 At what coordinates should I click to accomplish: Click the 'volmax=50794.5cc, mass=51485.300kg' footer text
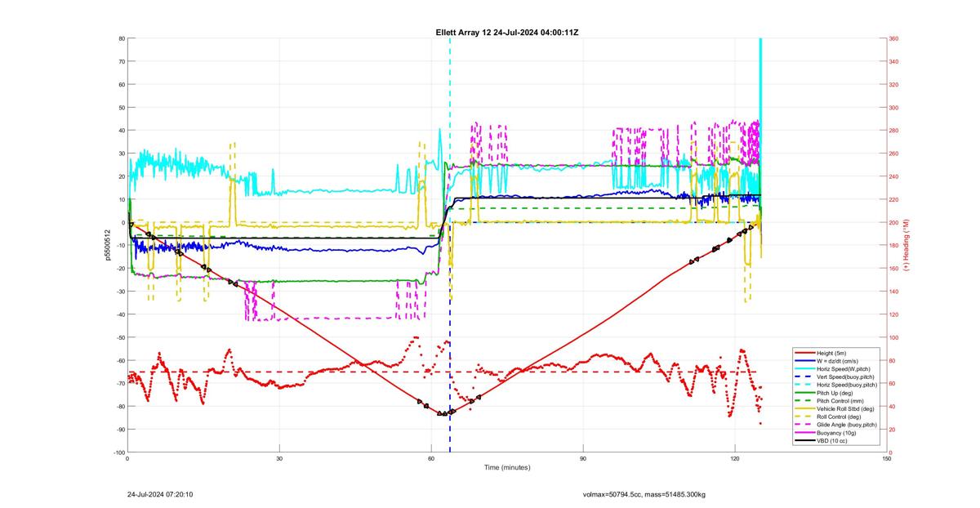pos(644,494)
